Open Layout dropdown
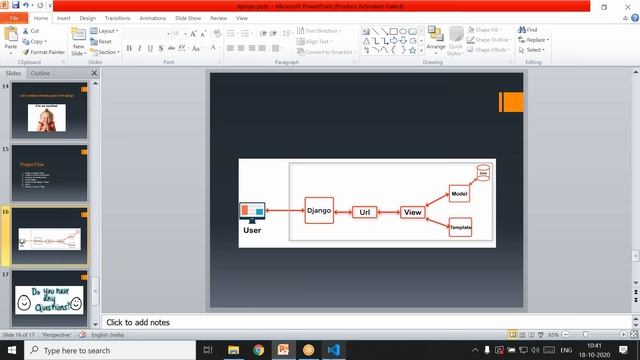This screenshot has width=640, height=360. (104, 31)
